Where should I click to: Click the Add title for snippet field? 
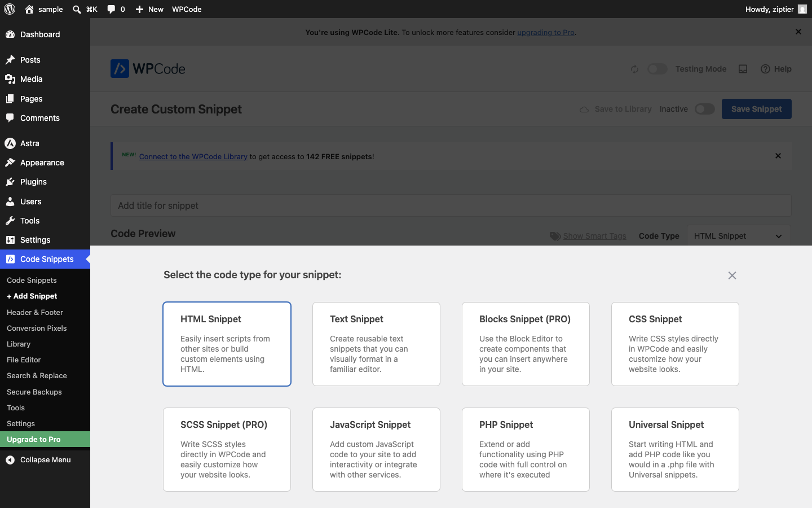[x=451, y=205]
